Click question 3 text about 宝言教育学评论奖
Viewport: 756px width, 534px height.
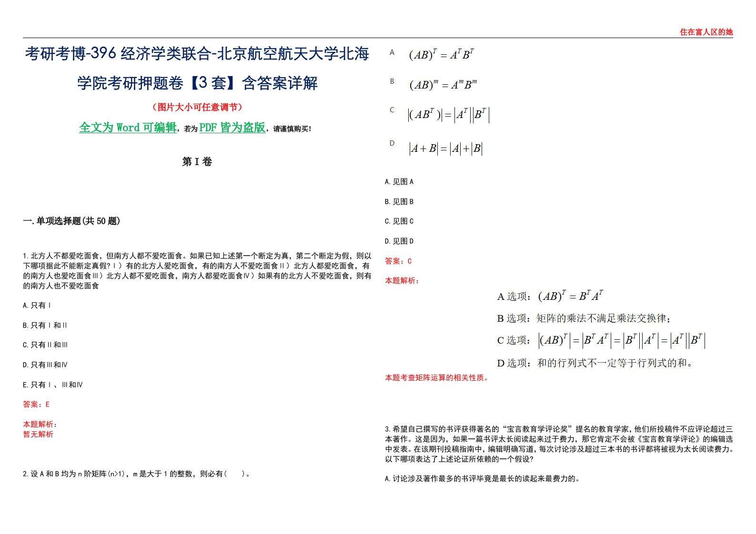559,444
